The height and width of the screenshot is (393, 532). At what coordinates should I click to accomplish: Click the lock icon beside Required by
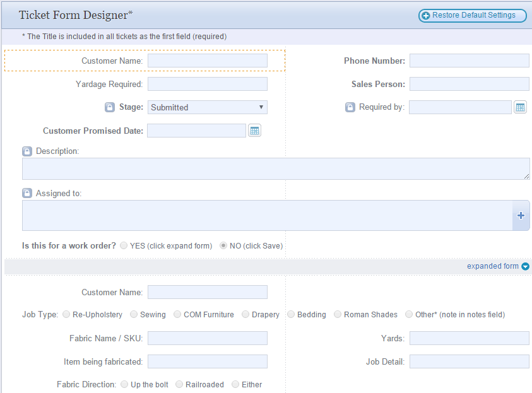(x=350, y=107)
